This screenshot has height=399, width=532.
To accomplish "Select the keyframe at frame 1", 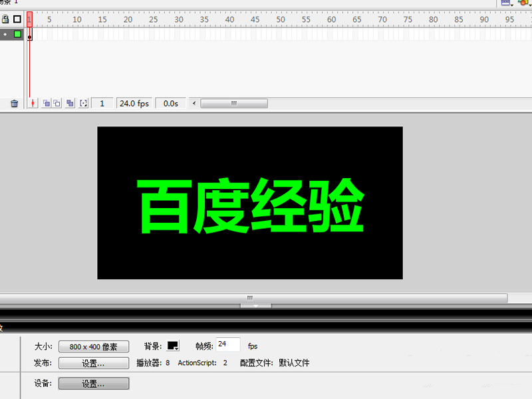I will 30,35.
